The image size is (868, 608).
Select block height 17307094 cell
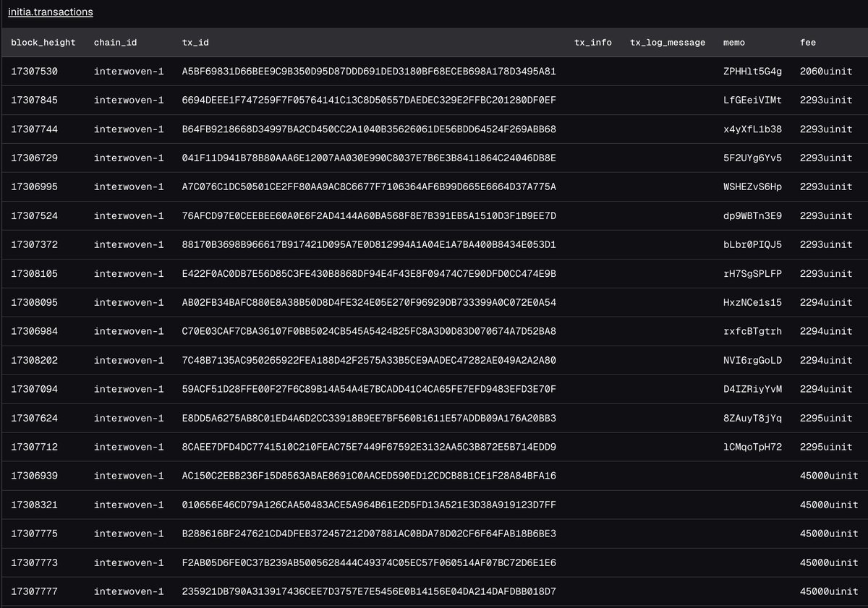coord(34,390)
